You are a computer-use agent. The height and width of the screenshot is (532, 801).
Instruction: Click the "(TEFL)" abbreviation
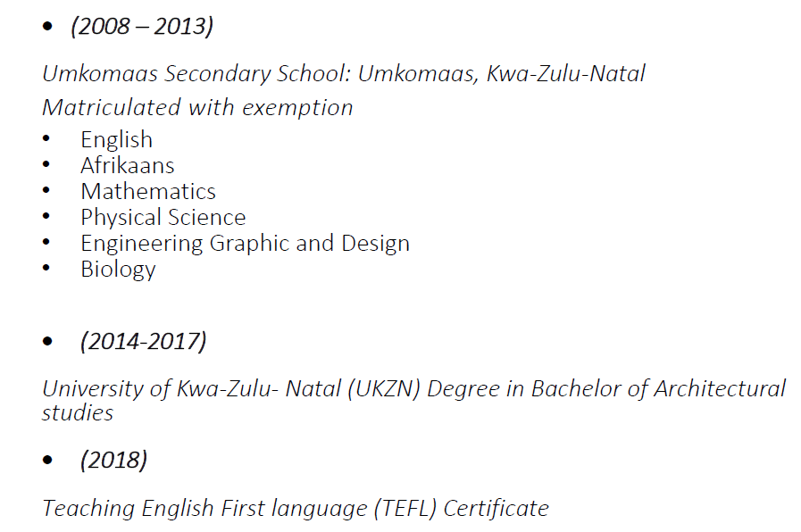pos(405,509)
